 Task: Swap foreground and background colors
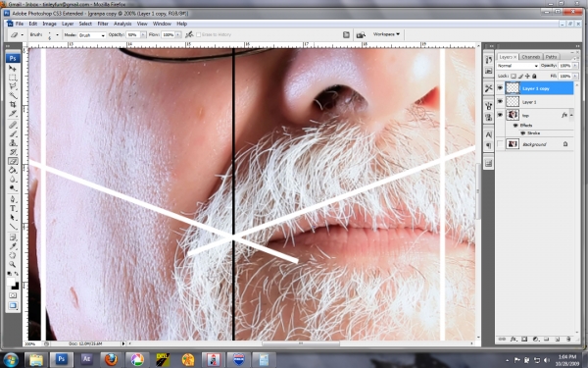tap(16, 274)
